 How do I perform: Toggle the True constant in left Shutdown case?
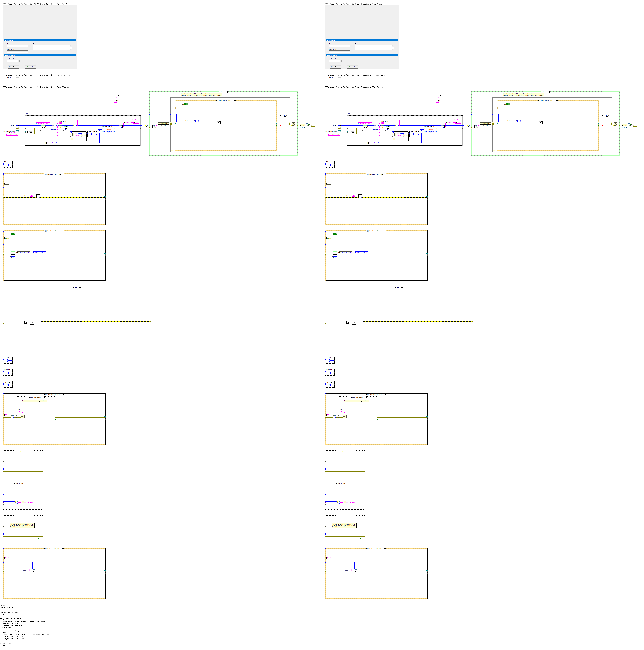click(x=39, y=538)
